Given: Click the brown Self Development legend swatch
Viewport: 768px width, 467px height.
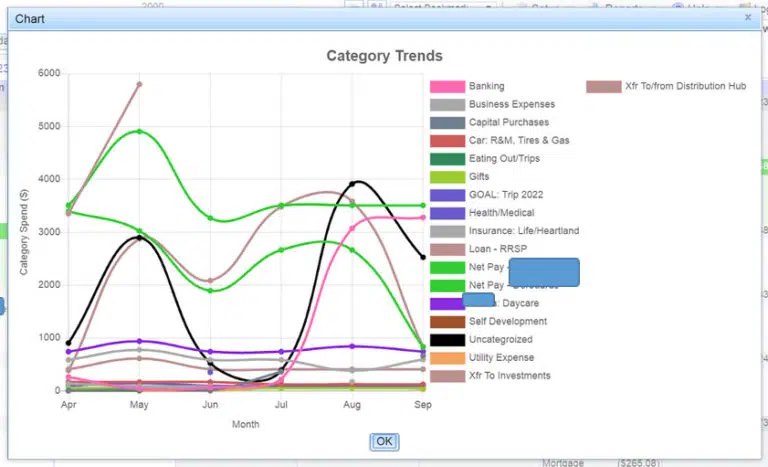Looking at the screenshot, I should click(446, 321).
